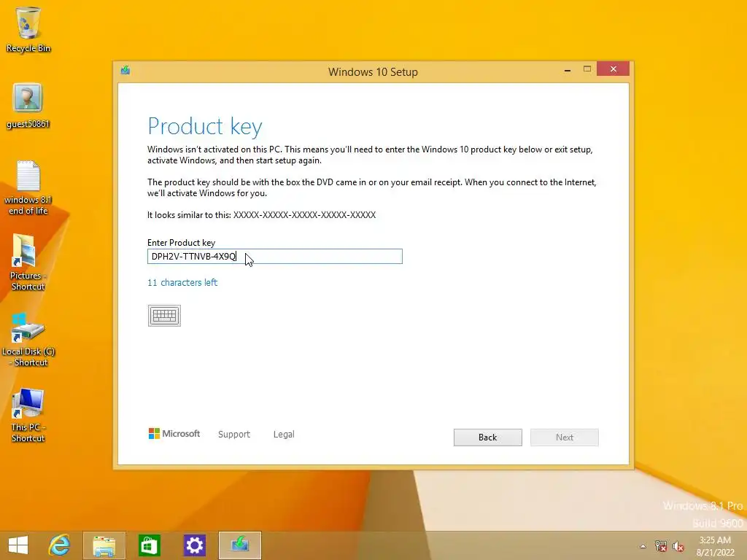
Task: Open File Explorer from the taskbar
Action: point(104,545)
